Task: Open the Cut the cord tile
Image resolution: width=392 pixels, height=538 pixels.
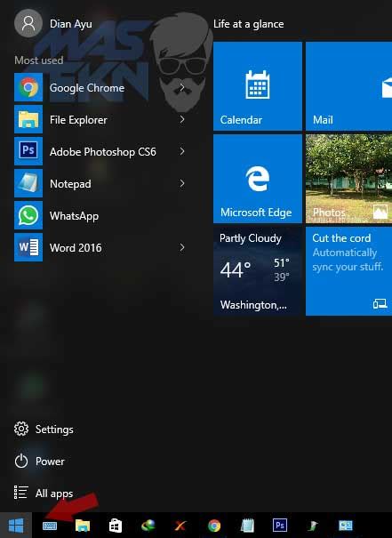Action: pyautogui.click(x=348, y=271)
